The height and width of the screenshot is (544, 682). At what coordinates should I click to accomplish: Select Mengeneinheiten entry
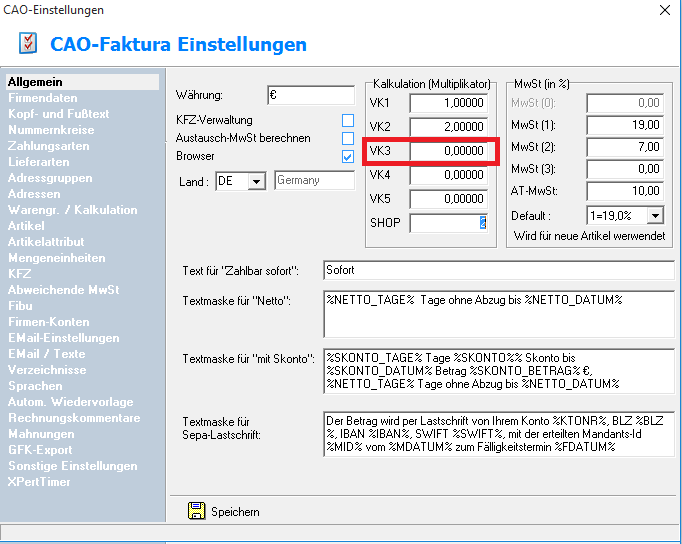point(57,258)
